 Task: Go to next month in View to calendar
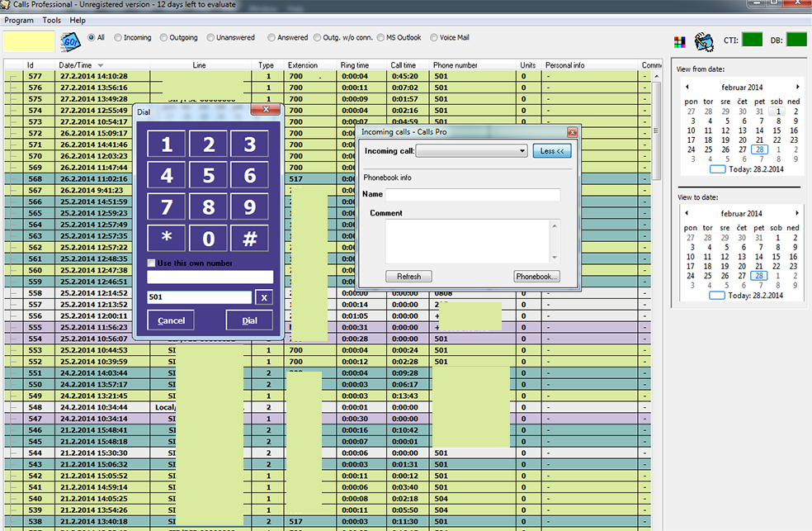[797, 213]
